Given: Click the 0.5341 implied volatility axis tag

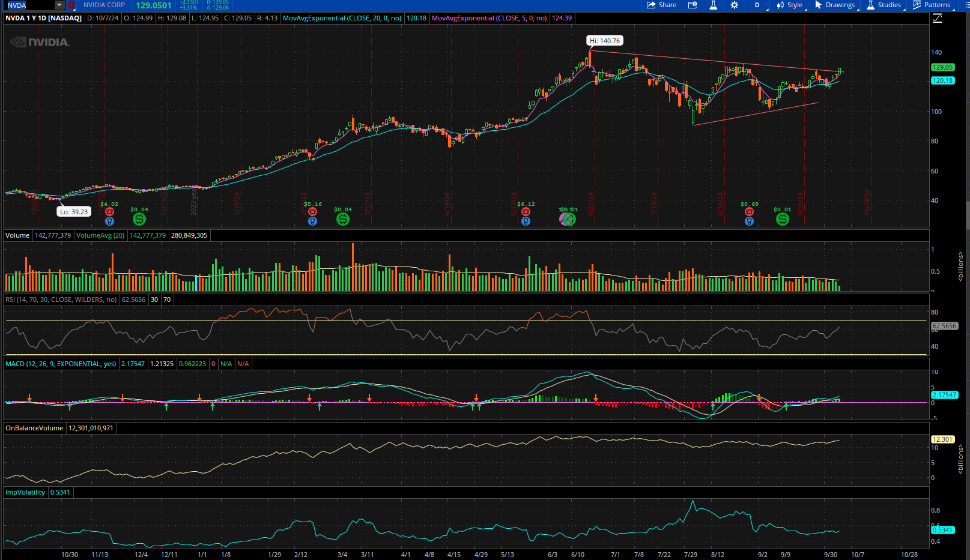Looking at the screenshot, I should click(942, 530).
